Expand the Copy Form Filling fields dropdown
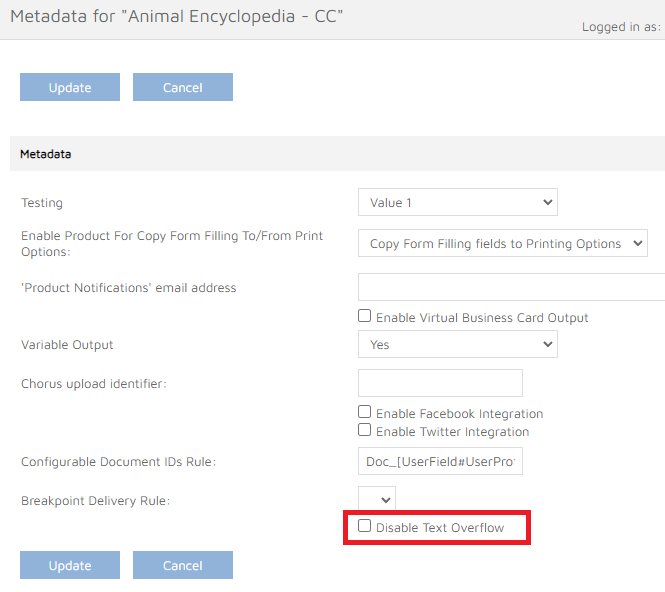This screenshot has height=592, width=665. point(502,244)
